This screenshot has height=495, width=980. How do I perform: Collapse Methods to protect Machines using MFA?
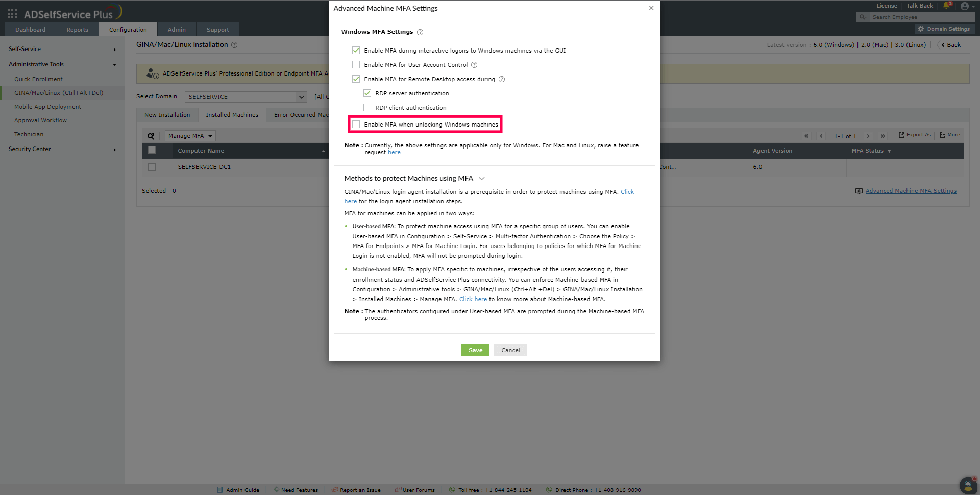tap(482, 178)
